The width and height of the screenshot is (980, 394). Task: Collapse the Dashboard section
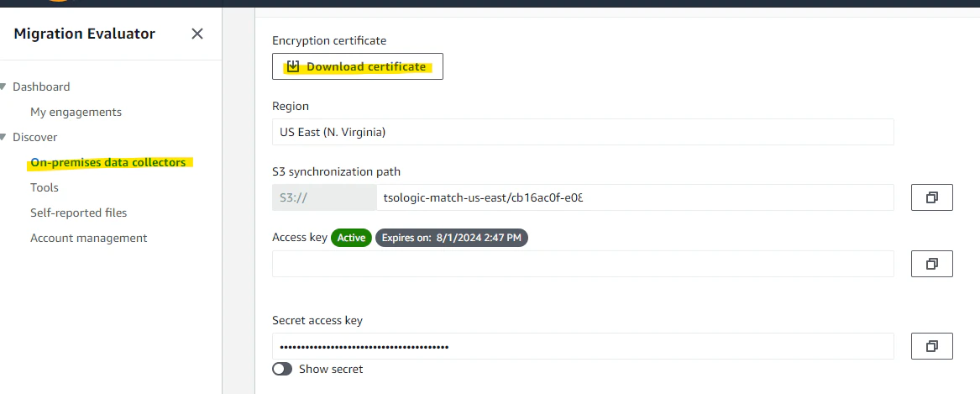[3, 87]
